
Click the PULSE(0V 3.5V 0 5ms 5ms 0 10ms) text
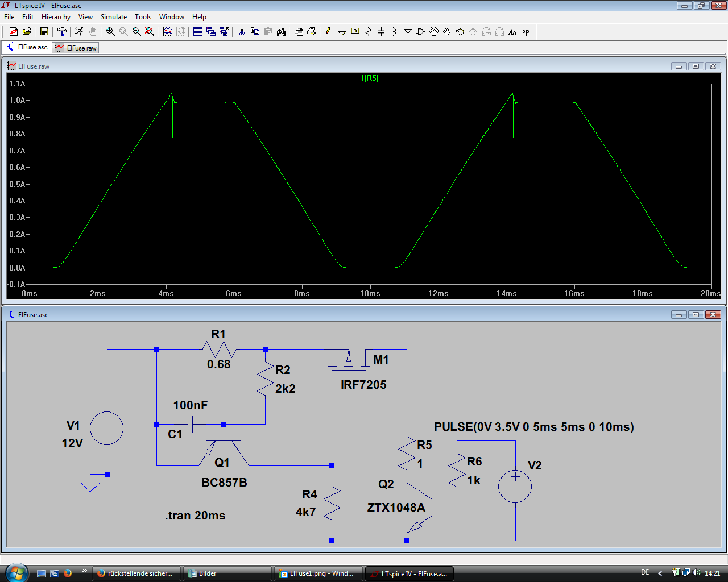534,427
